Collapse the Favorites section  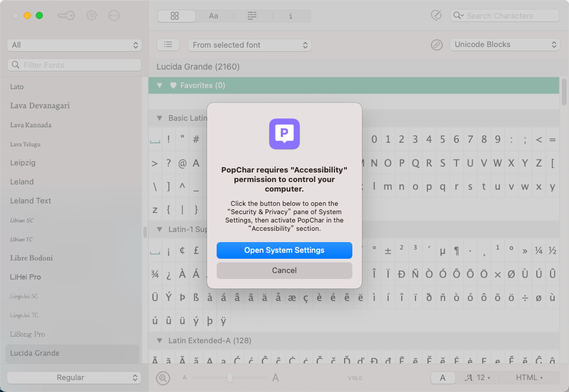pos(159,85)
